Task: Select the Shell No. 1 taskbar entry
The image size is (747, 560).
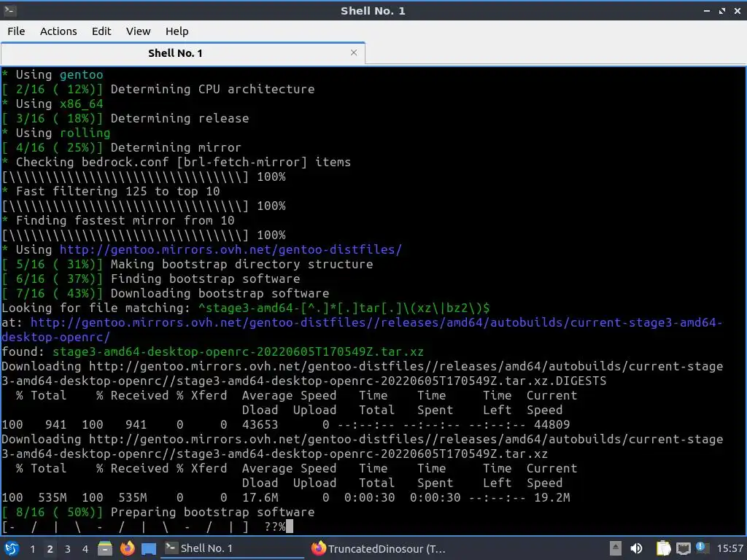Action: pyautogui.click(x=233, y=548)
